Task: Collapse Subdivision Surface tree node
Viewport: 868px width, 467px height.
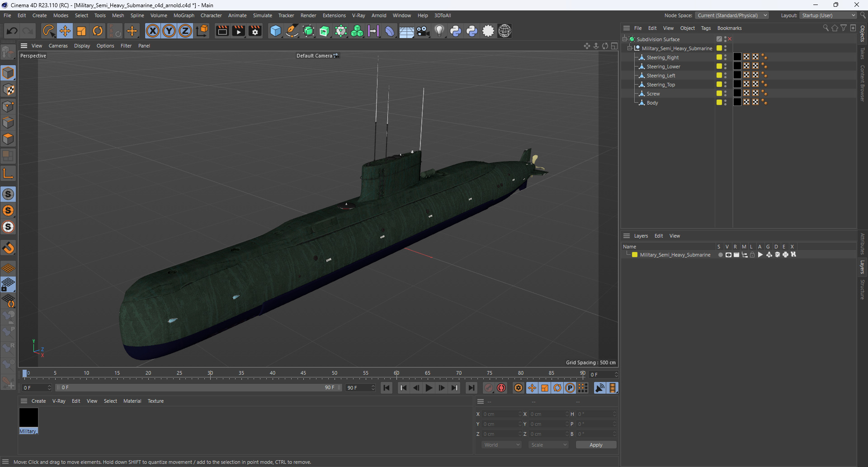Action: point(625,39)
